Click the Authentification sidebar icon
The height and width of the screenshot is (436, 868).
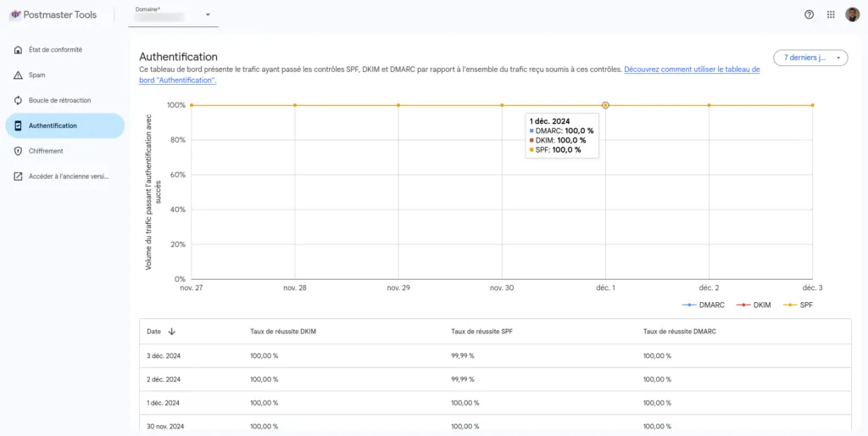(19, 126)
